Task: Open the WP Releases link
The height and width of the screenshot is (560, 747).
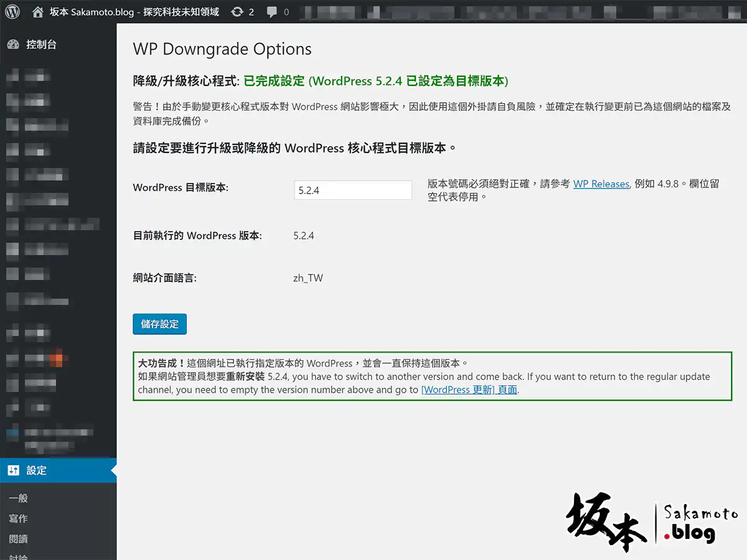Action: (601, 184)
